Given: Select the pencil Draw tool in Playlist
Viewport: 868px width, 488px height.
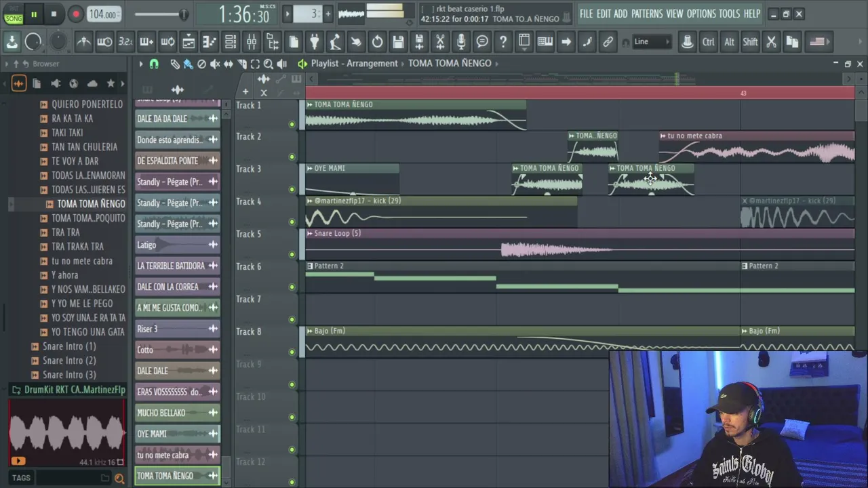Looking at the screenshot, I should [x=175, y=64].
